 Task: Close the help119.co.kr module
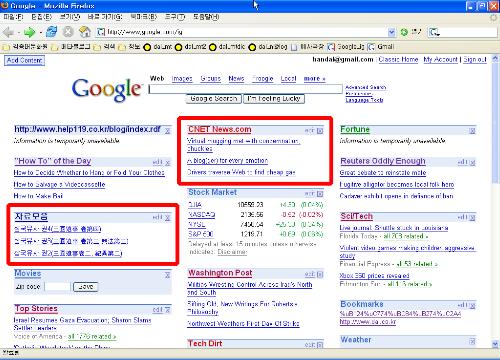coord(168,131)
